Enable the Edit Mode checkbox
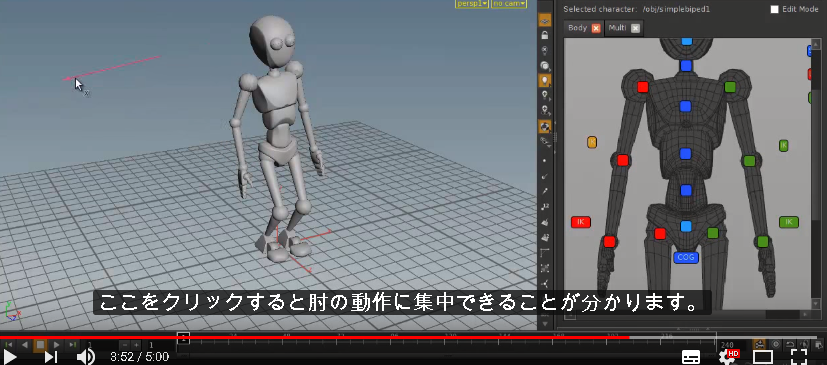The width and height of the screenshot is (827, 365). click(775, 9)
